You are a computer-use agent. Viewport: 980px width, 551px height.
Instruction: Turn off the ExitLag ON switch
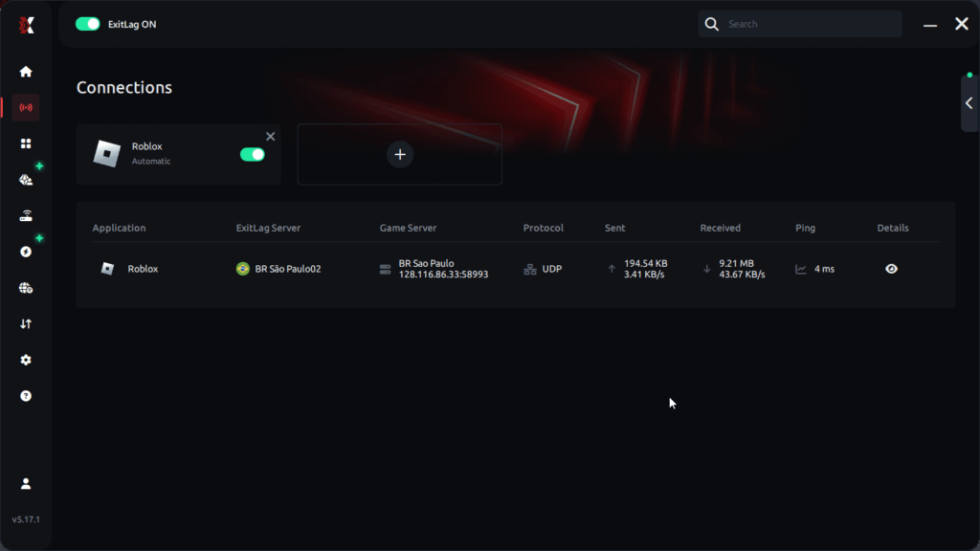click(x=88, y=24)
